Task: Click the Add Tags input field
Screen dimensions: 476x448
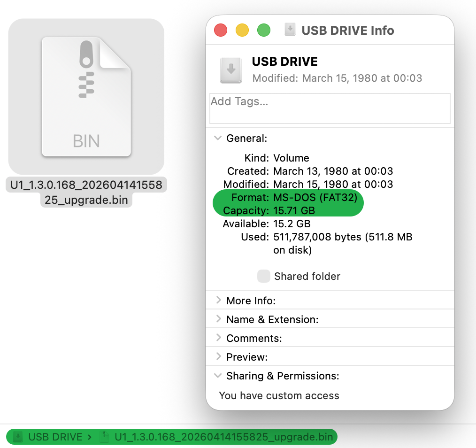Action: (x=330, y=108)
